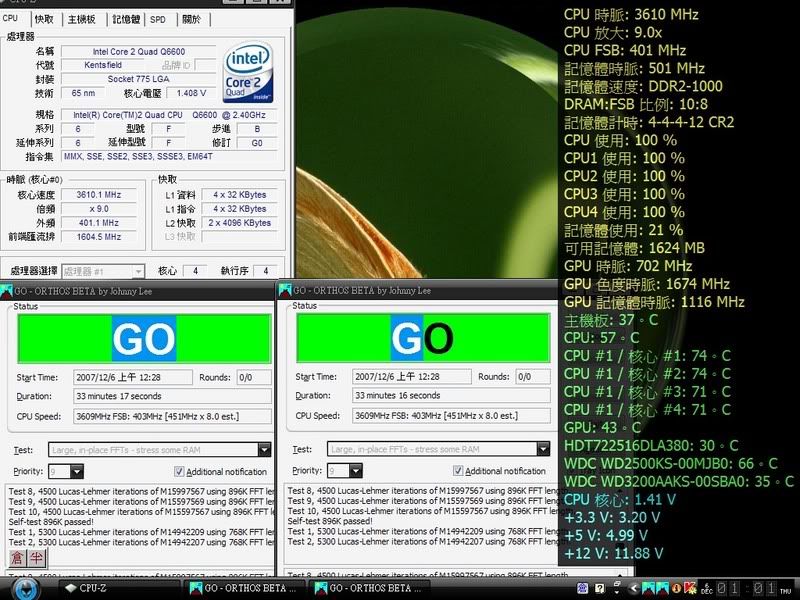Click the Start Time field in left Orthos window
Viewport: 800px width, 600px height.
(x=133, y=378)
